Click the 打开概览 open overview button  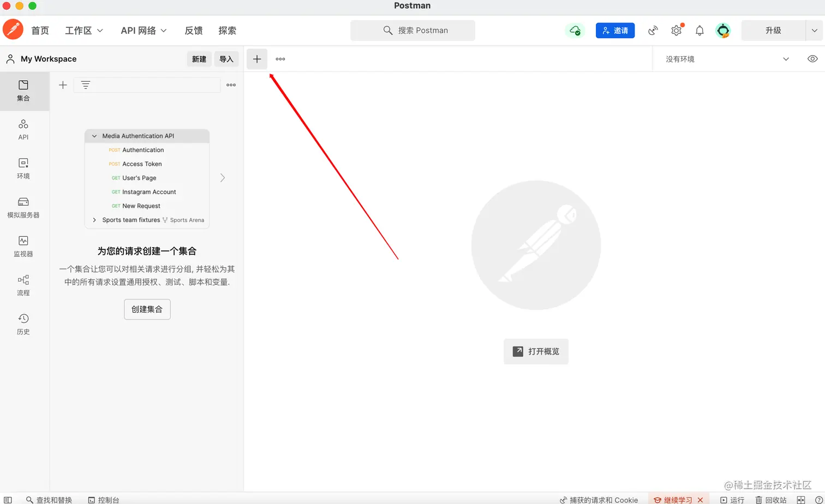pyautogui.click(x=536, y=351)
